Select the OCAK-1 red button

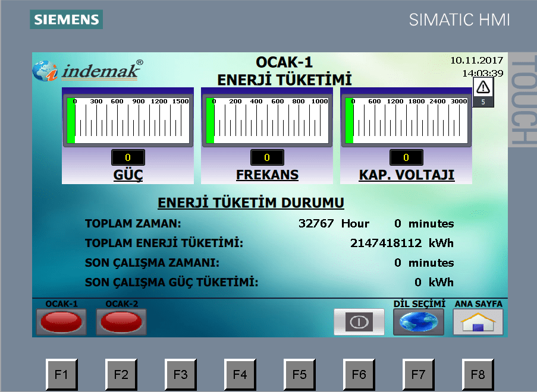point(61,322)
